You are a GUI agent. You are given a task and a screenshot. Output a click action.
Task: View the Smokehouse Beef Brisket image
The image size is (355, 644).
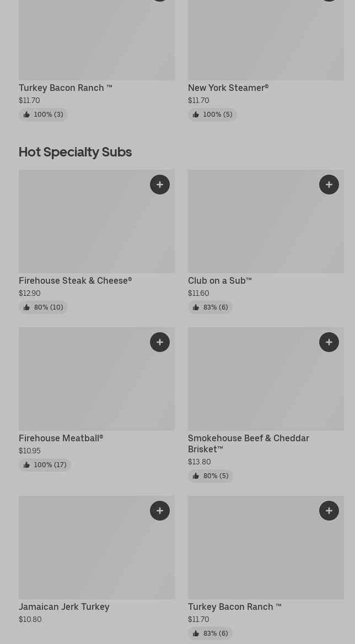pyautogui.click(x=266, y=379)
